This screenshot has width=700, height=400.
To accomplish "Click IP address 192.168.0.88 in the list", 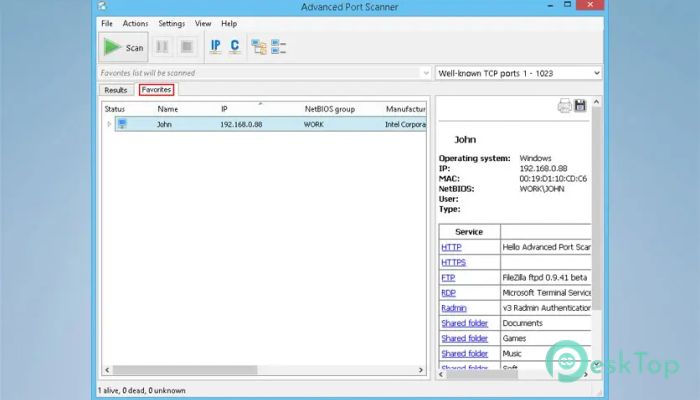I will pyautogui.click(x=241, y=125).
